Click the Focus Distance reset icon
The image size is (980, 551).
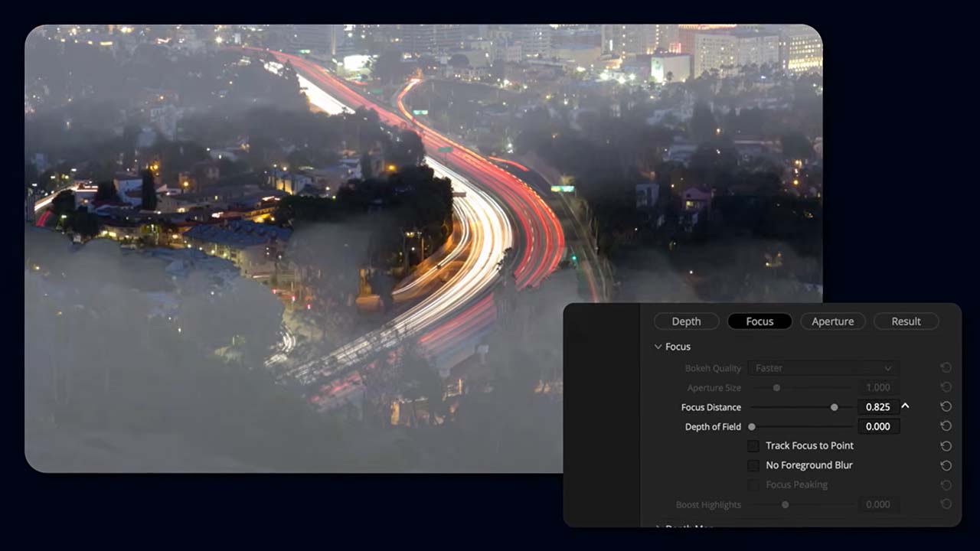[x=946, y=407]
